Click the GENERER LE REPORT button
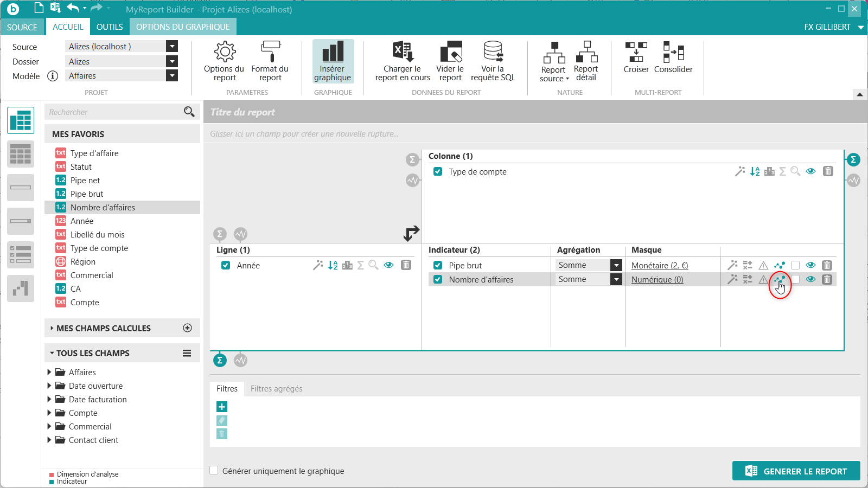This screenshot has height=488, width=868. tap(796, 471)
